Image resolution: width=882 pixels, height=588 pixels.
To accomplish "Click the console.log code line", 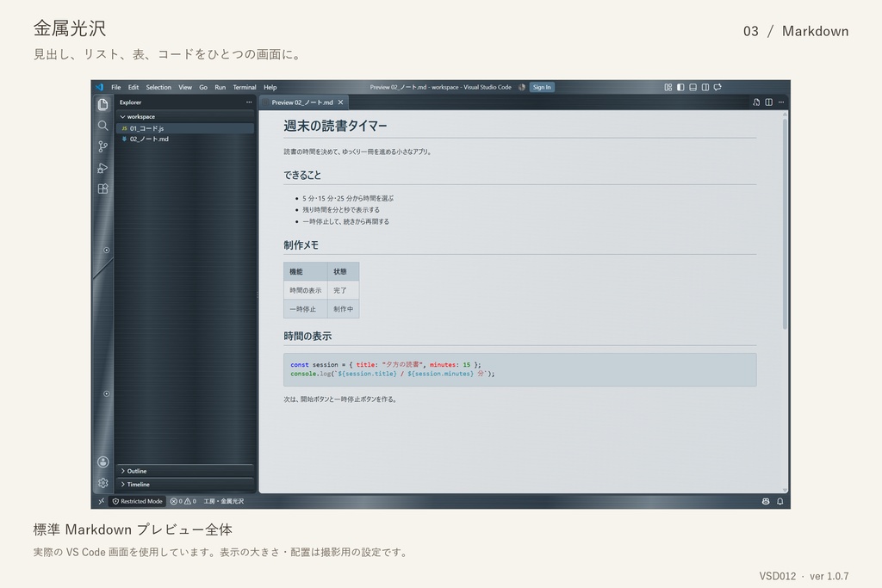I will pos(393,374).
